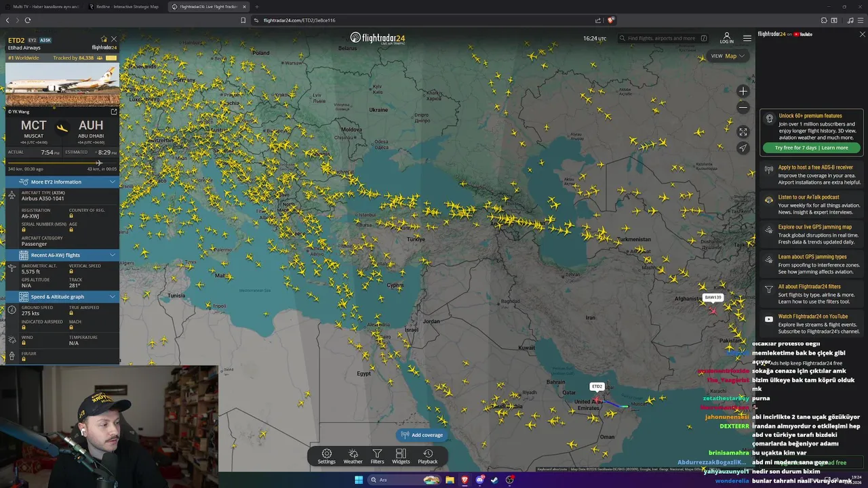Open the Brave shields icon
Viewport: 868px width, 488px height.
(x=611, y=20)
